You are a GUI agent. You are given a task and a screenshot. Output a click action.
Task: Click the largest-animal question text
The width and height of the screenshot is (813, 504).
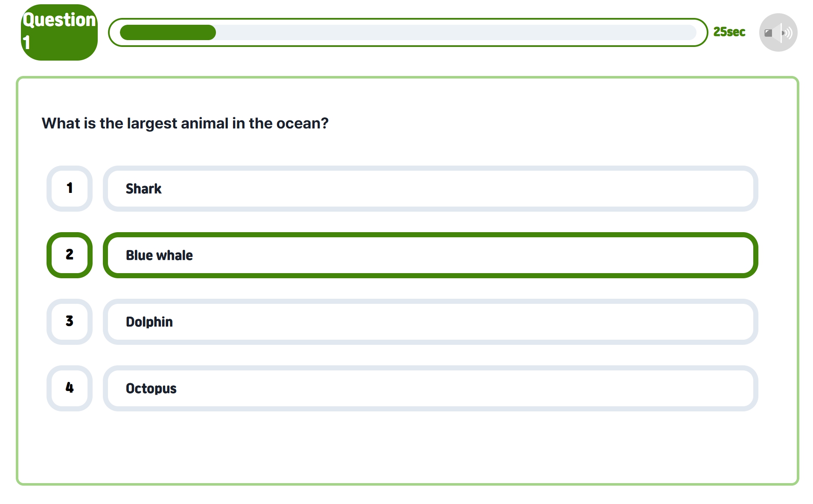coord(185,123)
